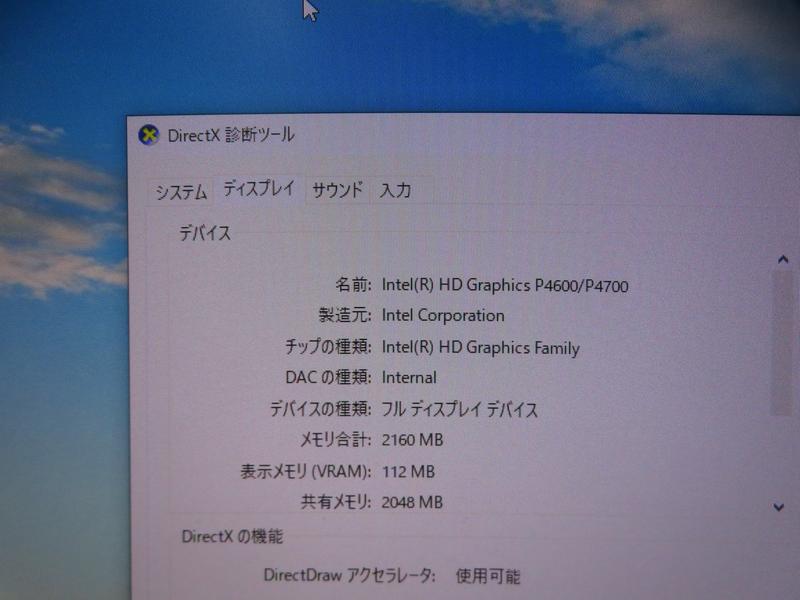The image size is (800, 600).
Task: Click the 名前: label
Action: 353,285
